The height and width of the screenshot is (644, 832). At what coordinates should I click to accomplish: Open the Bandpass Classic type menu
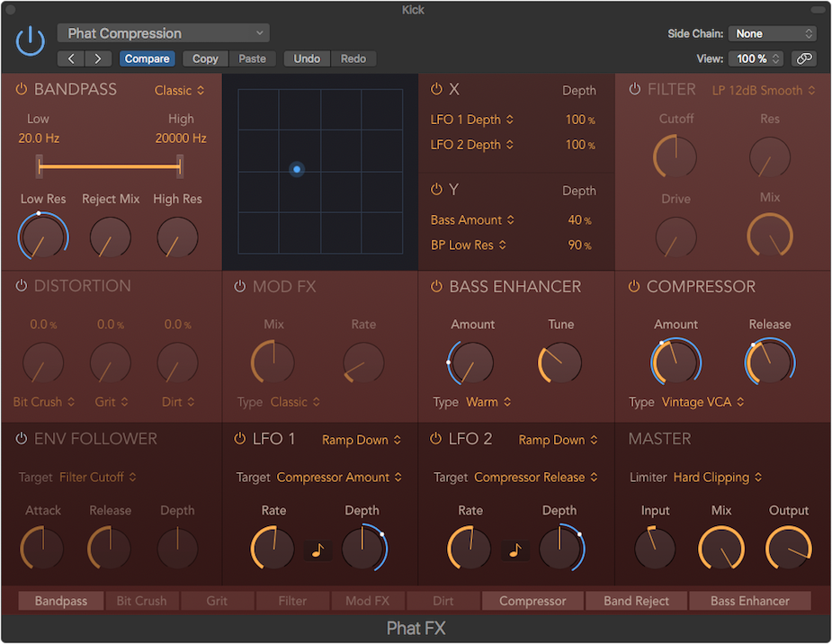pos(179,90)
